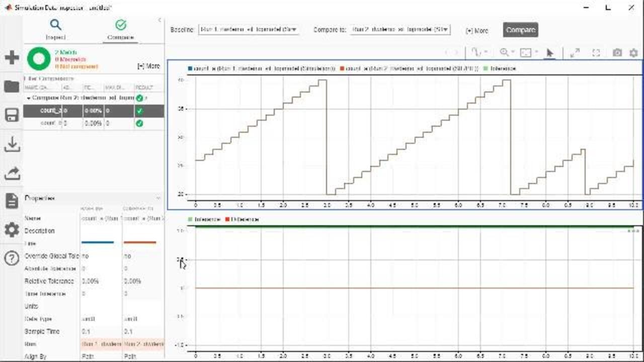Open the Compare to run dropdown
The width and height of the screenshot is (644, 362).
coord(400,30)
